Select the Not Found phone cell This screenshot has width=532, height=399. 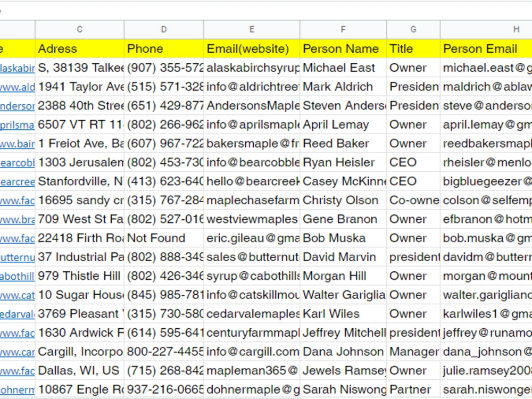[164, 238]
